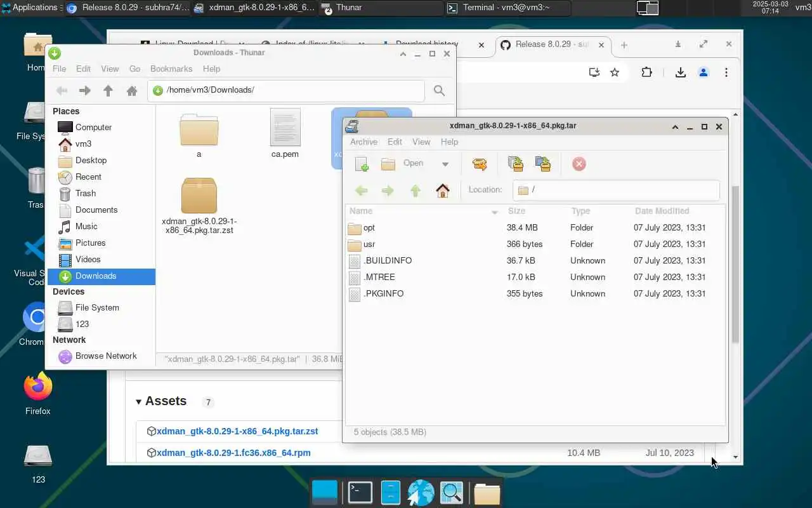812x508 pixels.
Task: Select Pictures in Thunar sidebar
Action: click(101, 243)
